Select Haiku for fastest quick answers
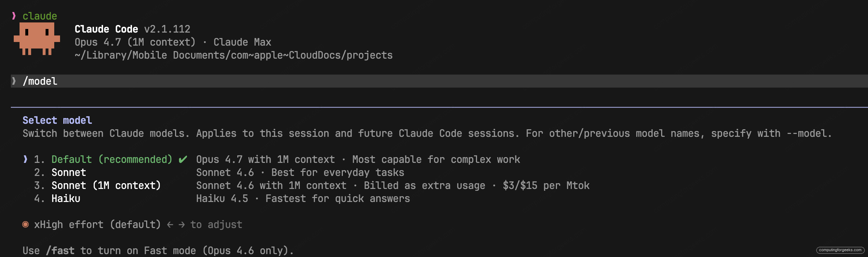The width and height of the screenshot is (868, 257). point(65,198)
